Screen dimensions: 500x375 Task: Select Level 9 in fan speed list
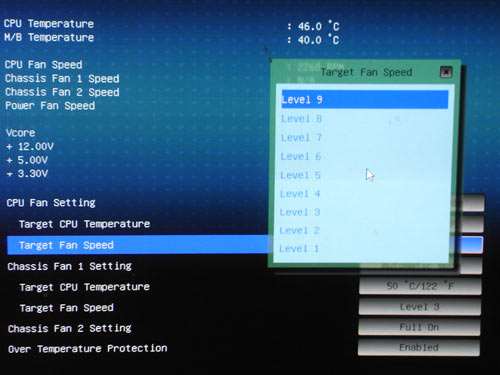[365, 99]
